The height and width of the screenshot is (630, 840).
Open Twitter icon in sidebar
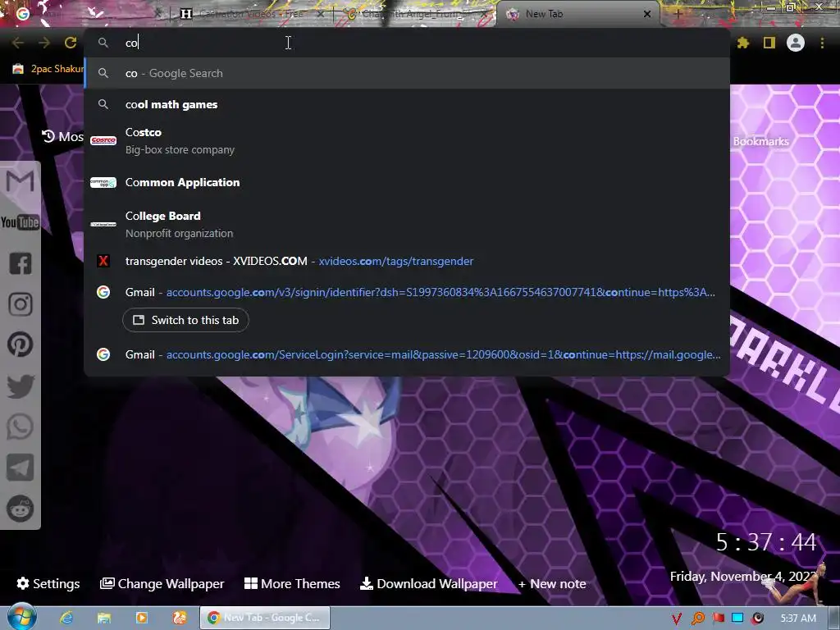[x=20, y=386]
